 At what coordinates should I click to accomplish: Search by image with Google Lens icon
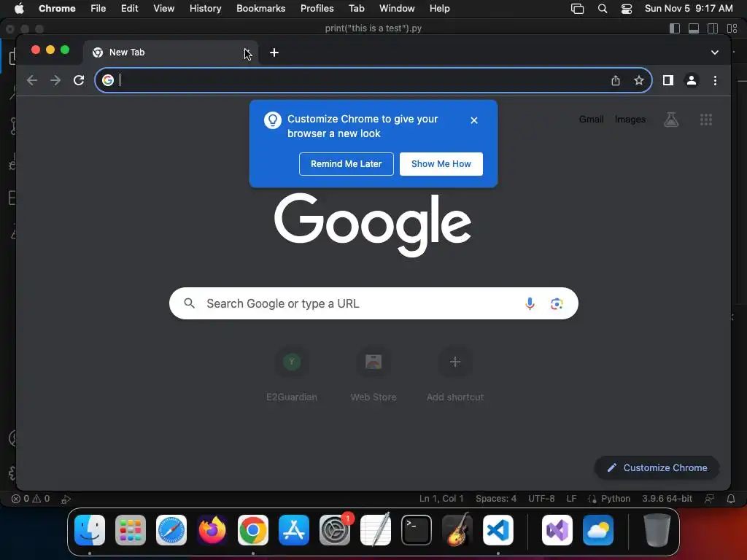557,303
